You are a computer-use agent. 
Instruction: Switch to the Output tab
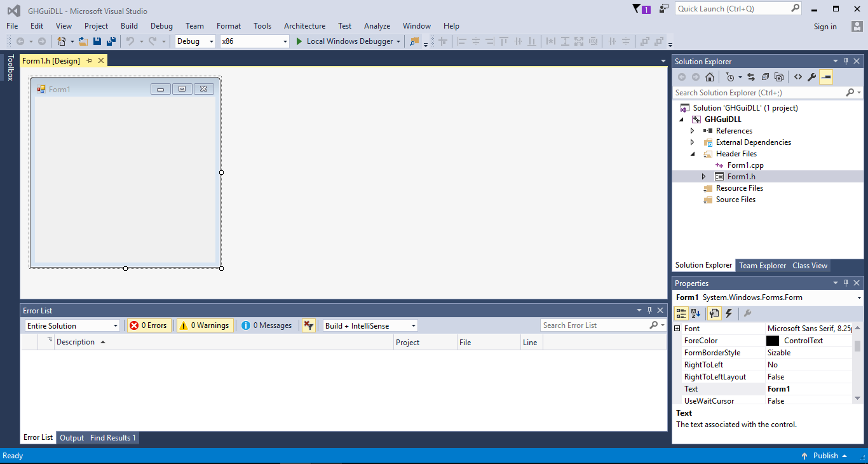pos(72,438)
